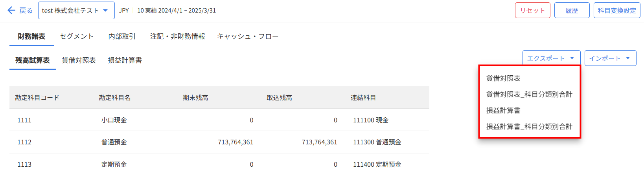Select the 貸借対照表 sub-tab
This screenshot has width=644, height=173.
tap(79, 60)
